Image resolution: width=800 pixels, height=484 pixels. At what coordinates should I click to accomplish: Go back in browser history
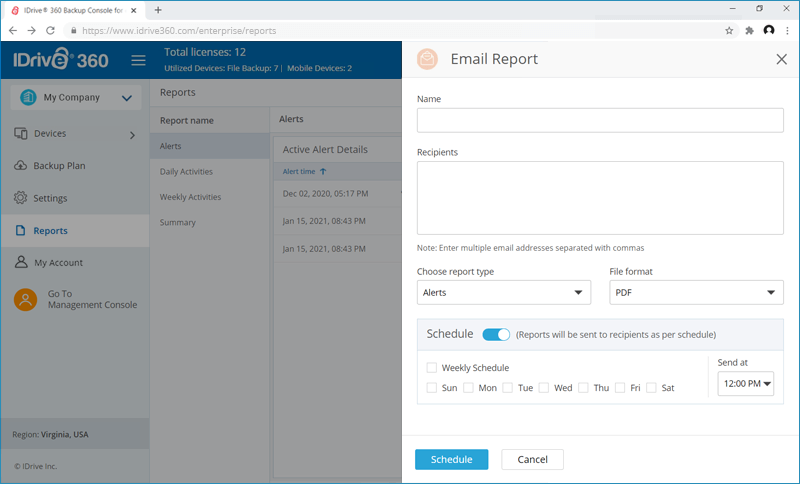[13, 31]
